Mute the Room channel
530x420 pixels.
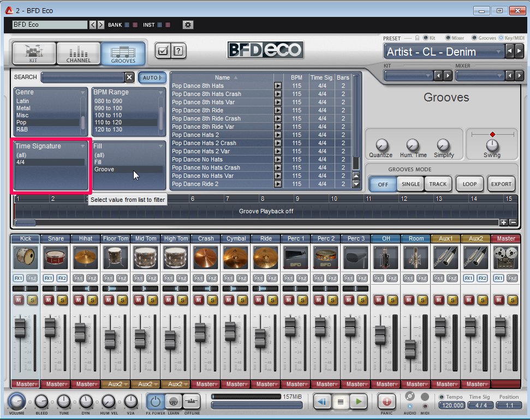(x=409, y=300)
